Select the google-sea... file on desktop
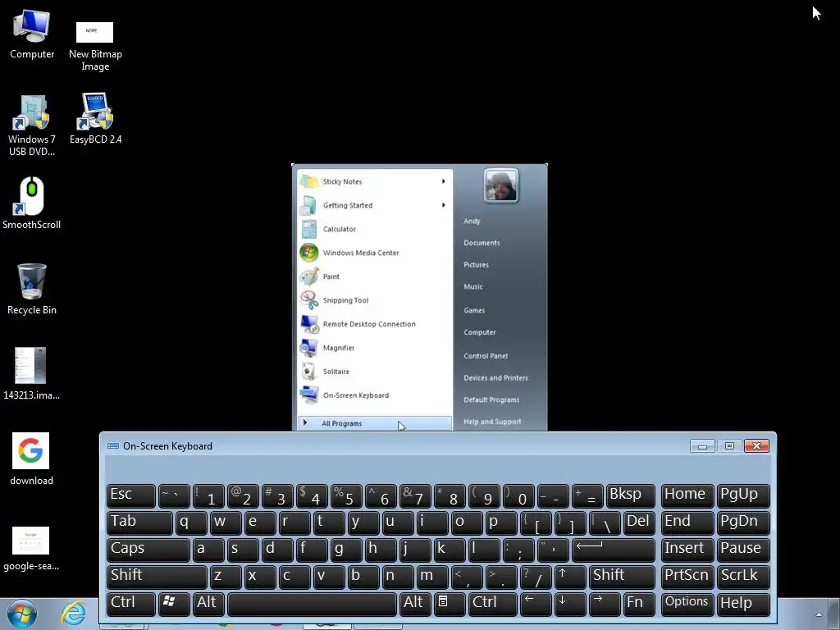Image resolution: width=840 pixels, height=630 pixels. click(x=31, y=549)
